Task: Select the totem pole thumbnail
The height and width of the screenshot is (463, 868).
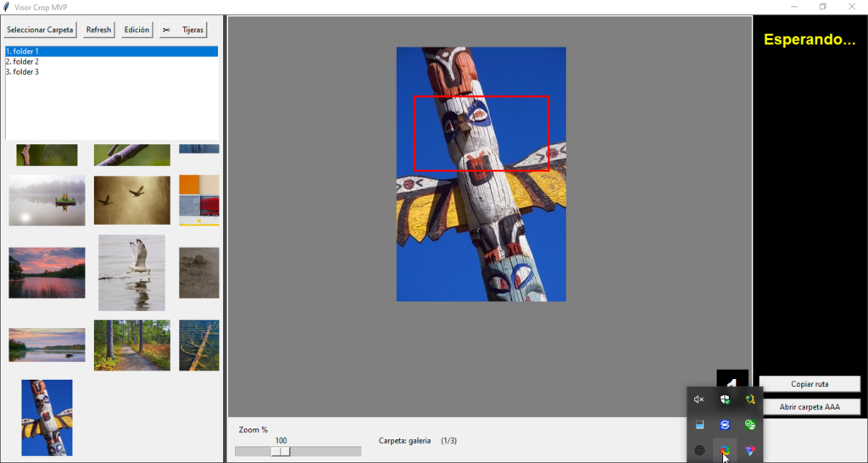Action: [x=47, y=417]
